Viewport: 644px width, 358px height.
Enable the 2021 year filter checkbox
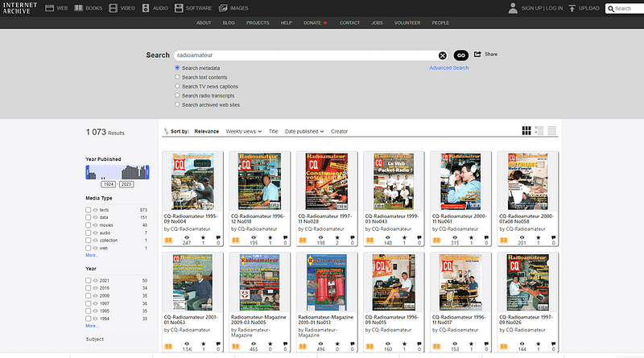(89, 279)
